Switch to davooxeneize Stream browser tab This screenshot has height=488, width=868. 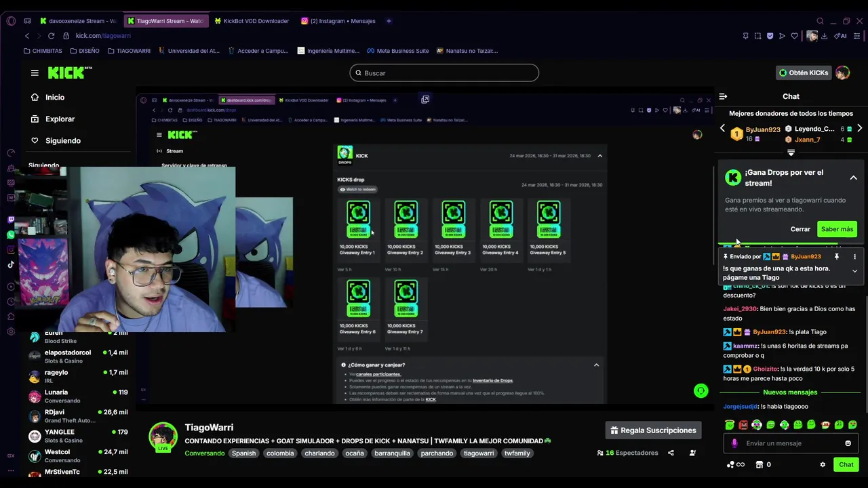pos(78,21)
